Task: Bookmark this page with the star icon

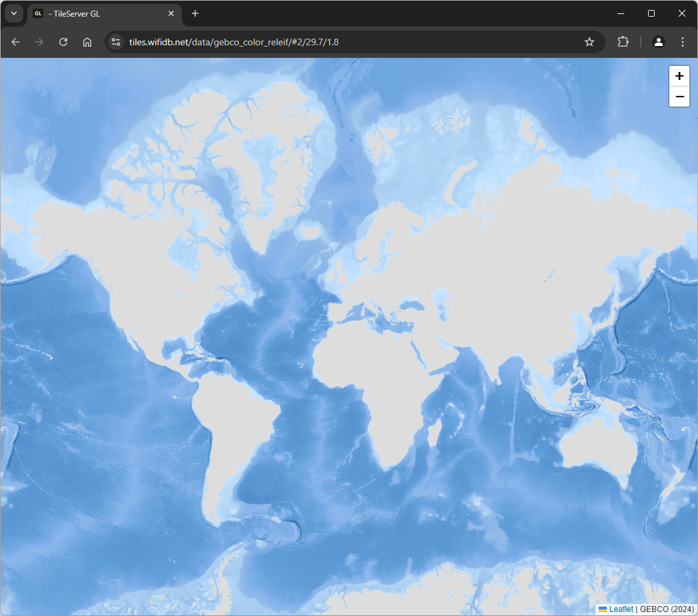Action: pyautogui.click(x=589, y=42)
